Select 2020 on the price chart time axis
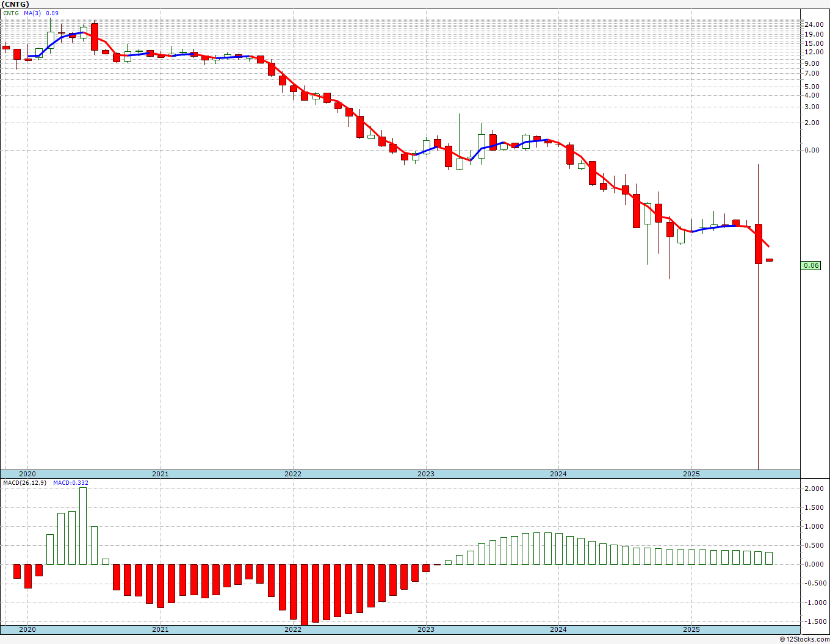Viewport: 830px width, 644px height. point(27,474)
